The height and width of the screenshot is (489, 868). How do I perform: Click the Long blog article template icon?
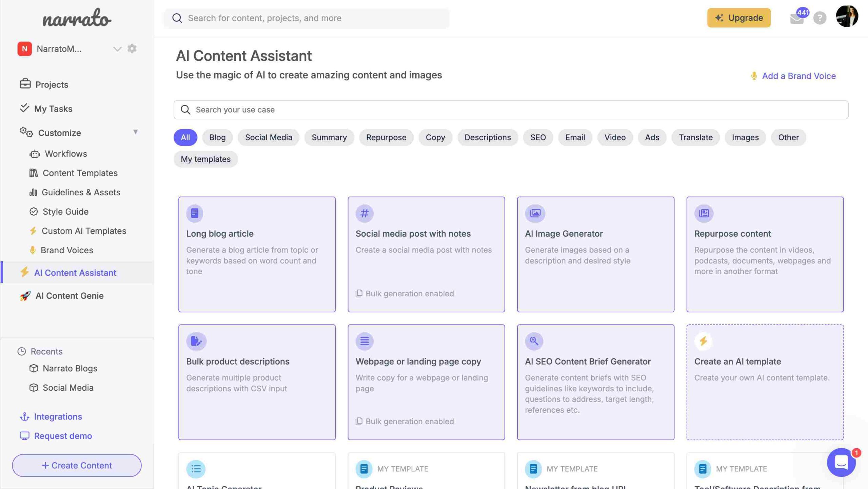(x=195, y=214)
